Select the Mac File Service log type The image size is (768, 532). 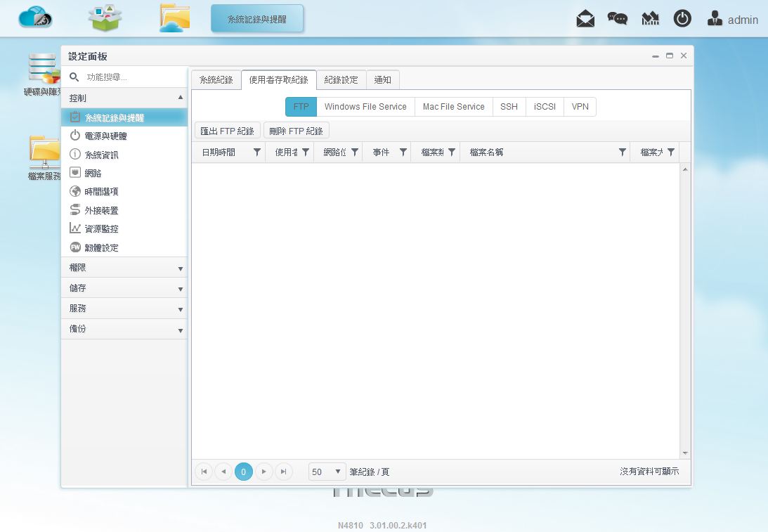tap(453, 107)
